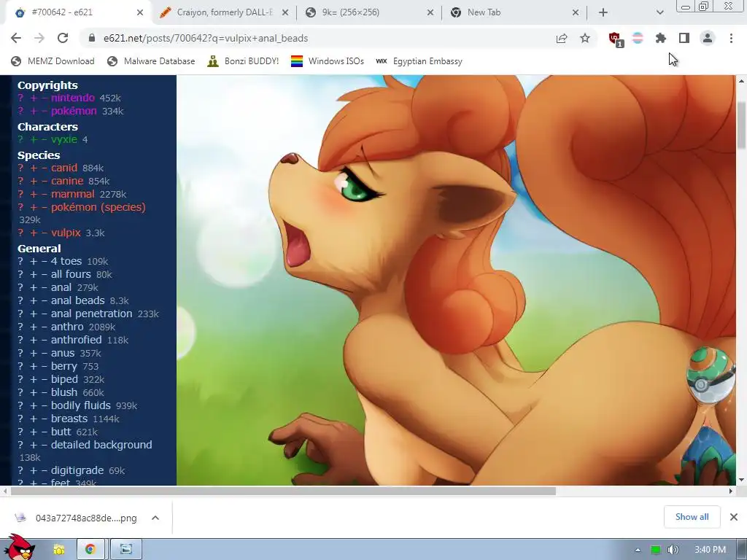The image size is (747, 560).
Task: Click the digitigrade tag
Action: [77, 470]
